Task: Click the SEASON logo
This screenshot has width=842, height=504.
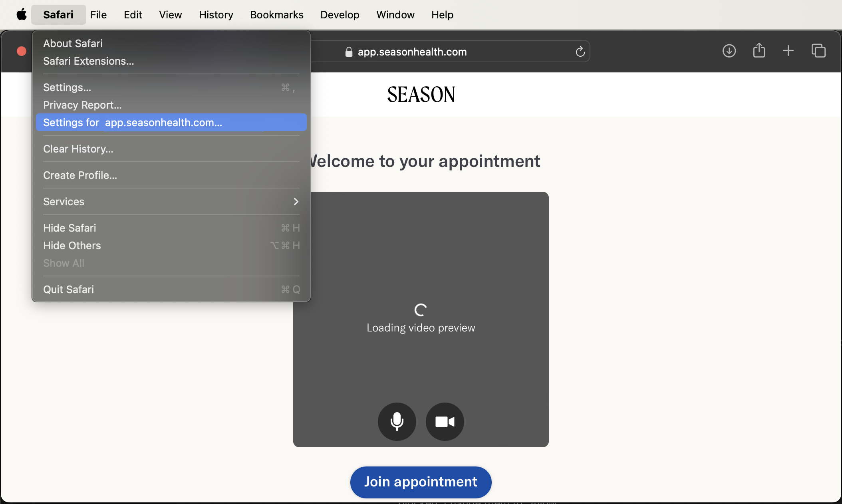Action: 421,95
